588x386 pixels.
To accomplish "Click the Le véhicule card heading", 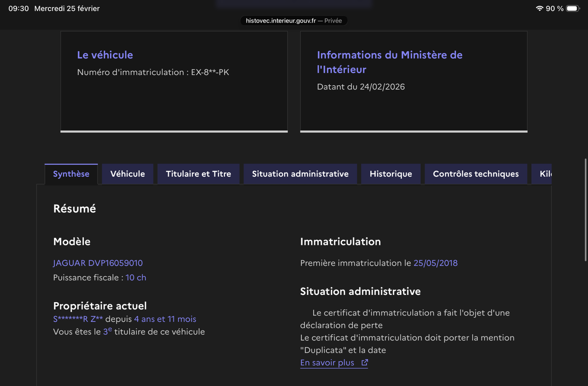I will pos(105,55).
